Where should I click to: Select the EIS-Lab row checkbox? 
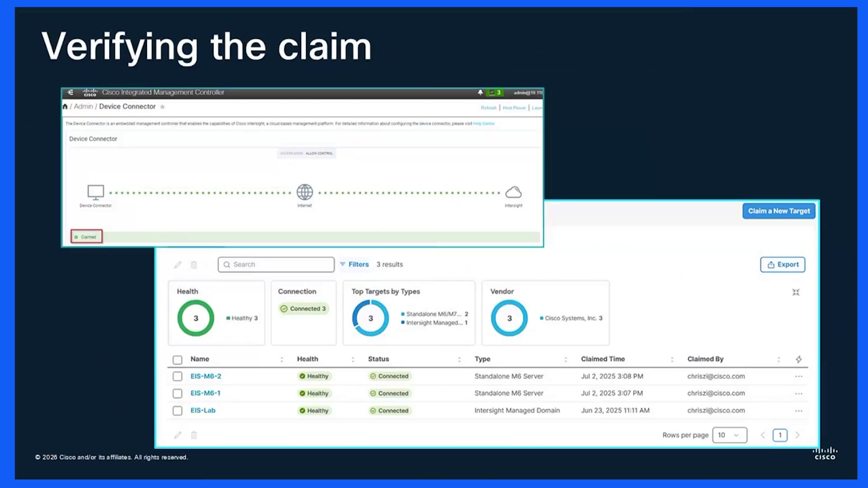177,411
